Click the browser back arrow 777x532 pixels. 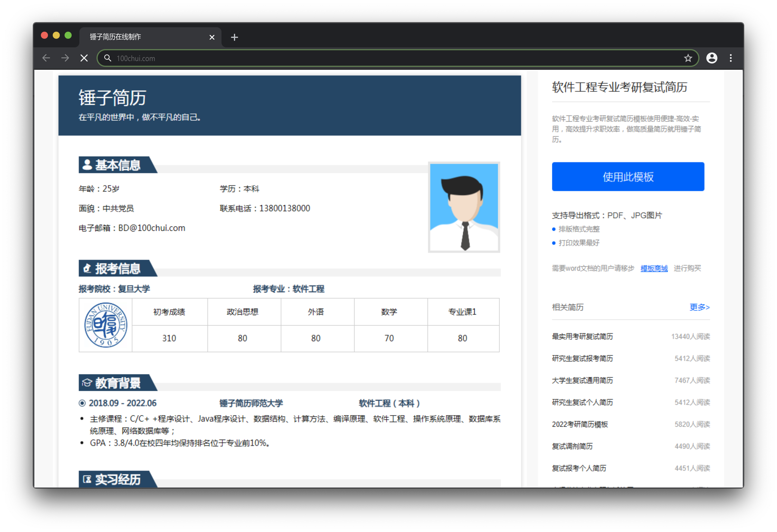click(46, 58)
